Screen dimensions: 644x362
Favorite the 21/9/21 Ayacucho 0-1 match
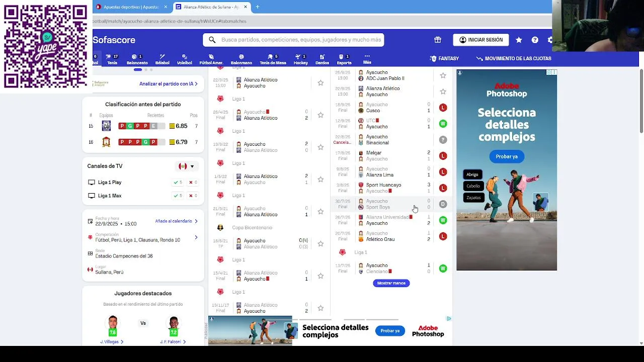click(x=320, y=212)
